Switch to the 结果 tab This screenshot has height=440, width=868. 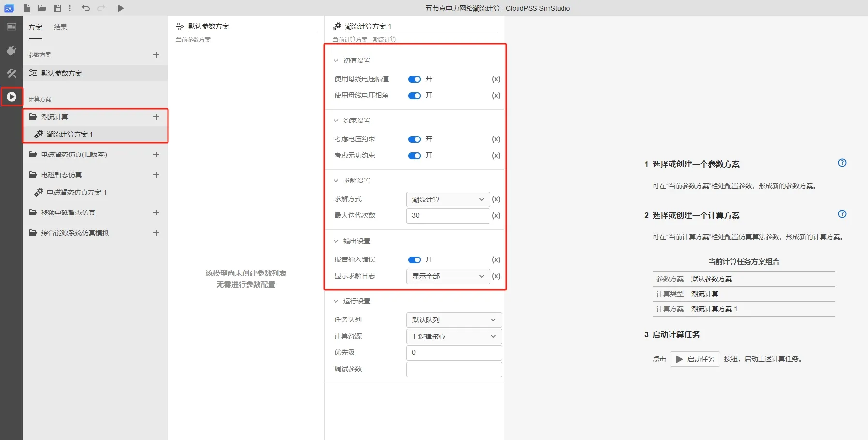61,27
